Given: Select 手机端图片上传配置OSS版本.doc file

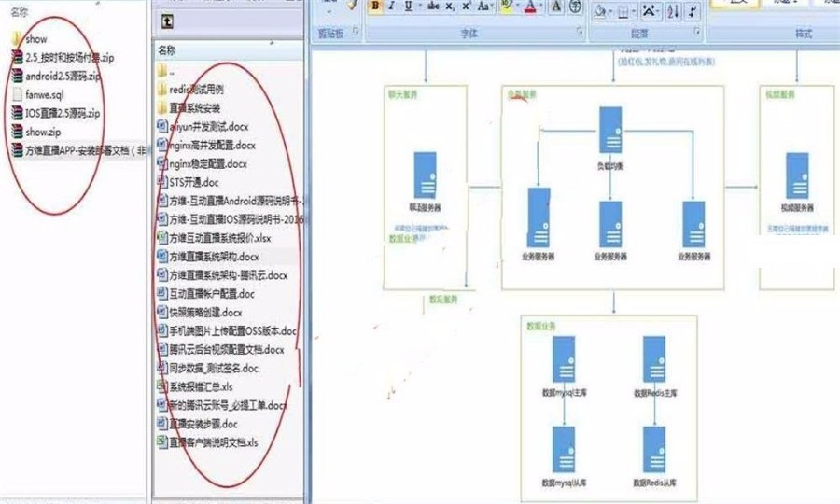Looking at the screenshot, I should tap(227, 331).
